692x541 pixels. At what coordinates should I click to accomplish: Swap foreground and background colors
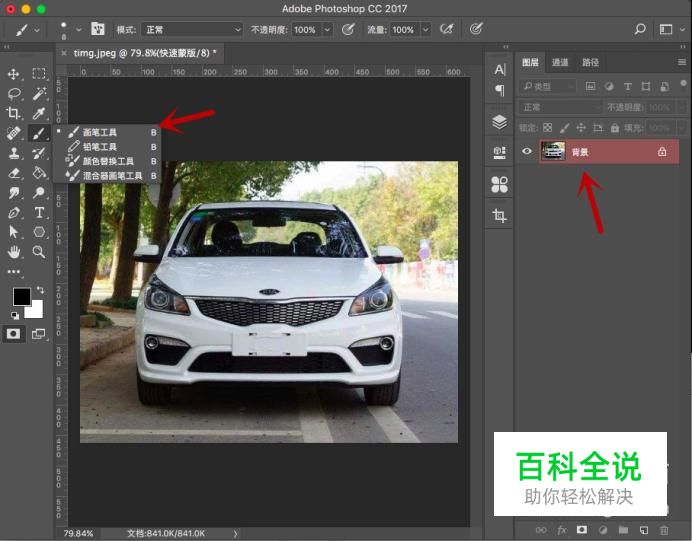(x=40, y=290)
